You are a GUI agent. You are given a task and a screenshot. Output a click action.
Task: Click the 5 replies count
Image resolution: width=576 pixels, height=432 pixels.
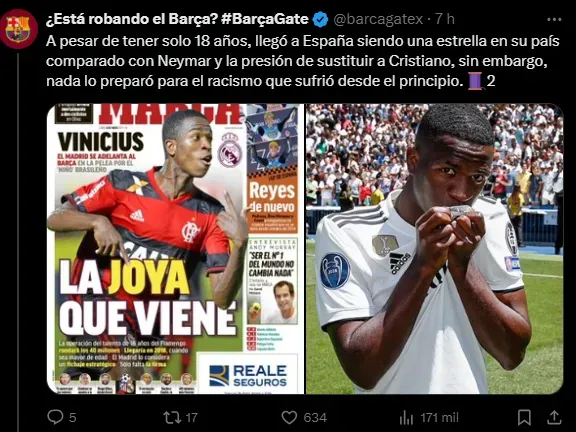click(x=73, y=418)
